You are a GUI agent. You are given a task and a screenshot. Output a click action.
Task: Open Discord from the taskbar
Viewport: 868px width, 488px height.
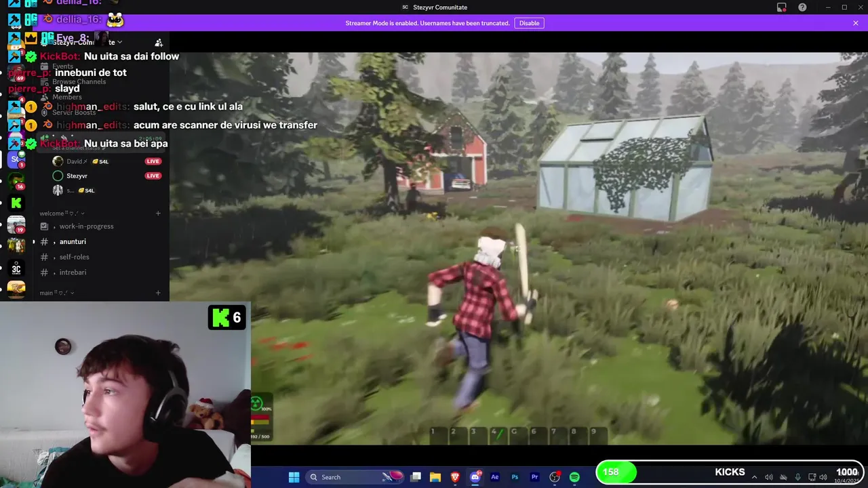475,477
